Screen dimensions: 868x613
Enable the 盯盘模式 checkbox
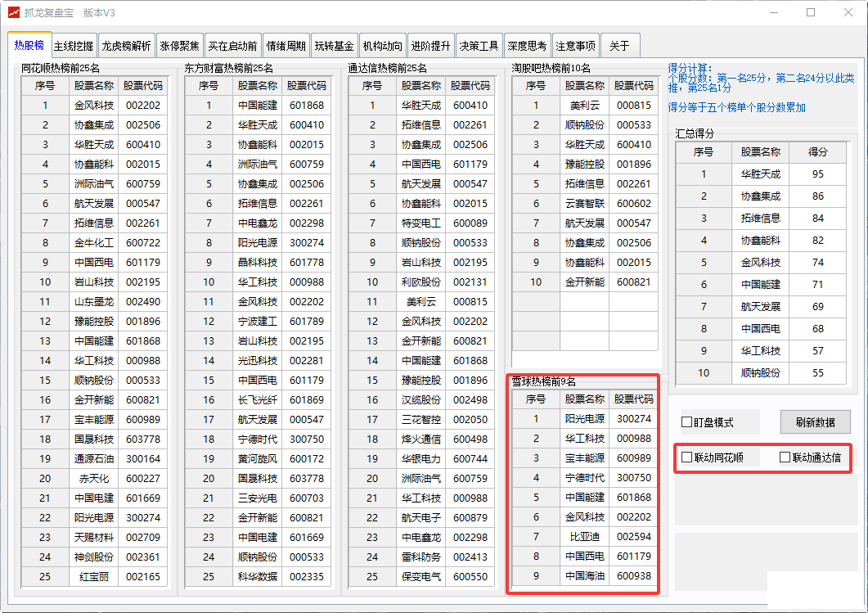[x=687, y=422]
